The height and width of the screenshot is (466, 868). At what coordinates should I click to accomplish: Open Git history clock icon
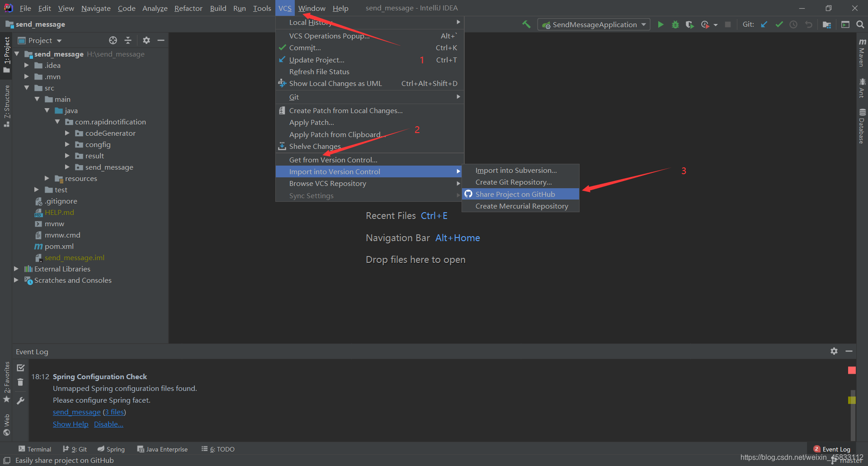(793, 24)
